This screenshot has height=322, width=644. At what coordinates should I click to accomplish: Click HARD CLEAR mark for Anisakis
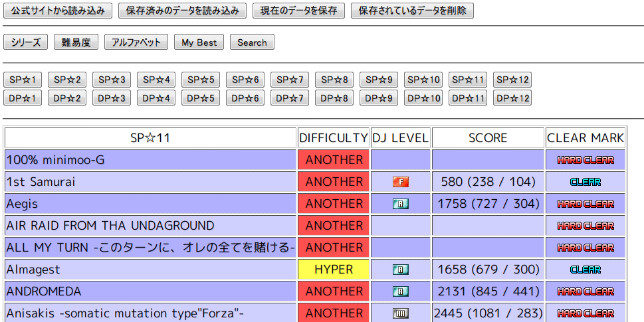click(586, 313)
